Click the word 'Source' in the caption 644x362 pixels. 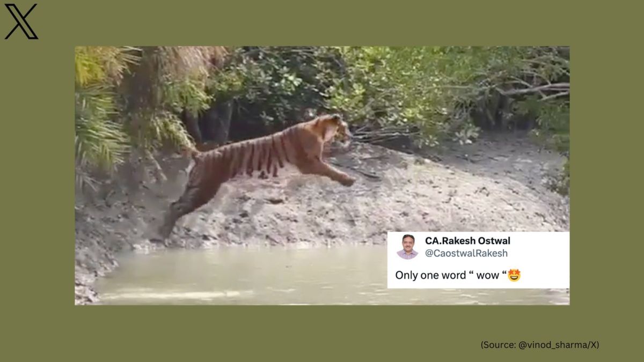tap(499, 345)
